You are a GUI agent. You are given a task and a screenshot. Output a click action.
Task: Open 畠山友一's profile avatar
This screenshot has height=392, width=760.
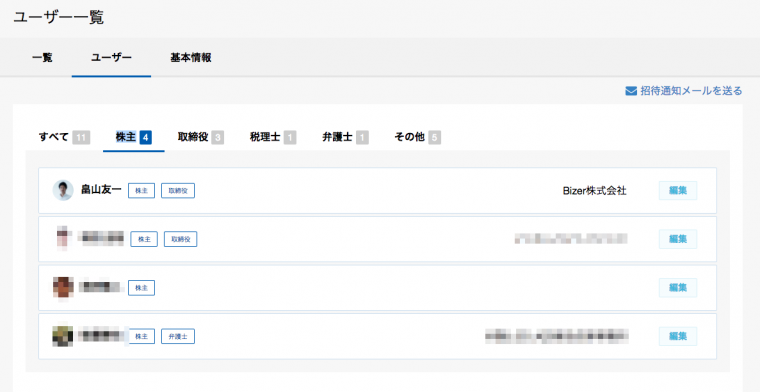63,190
